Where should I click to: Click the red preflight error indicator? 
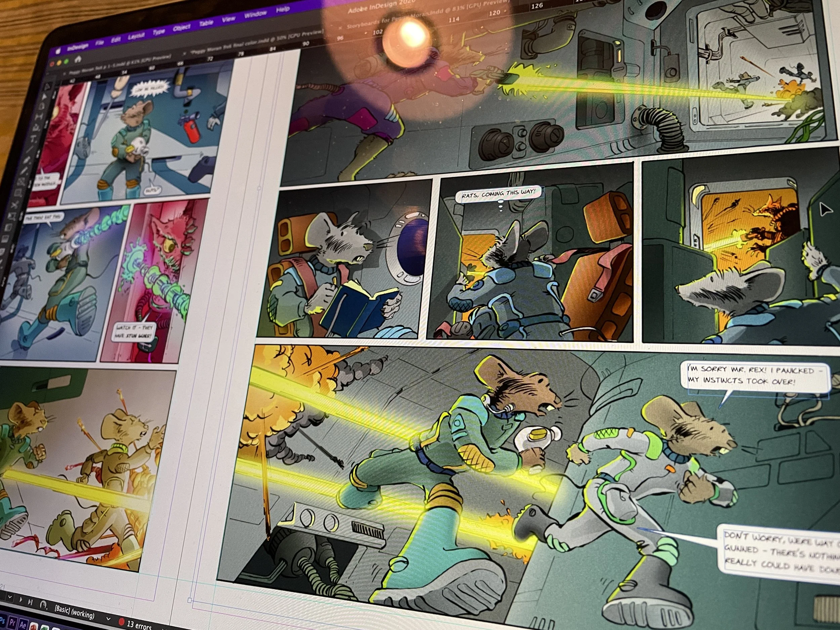122,622
